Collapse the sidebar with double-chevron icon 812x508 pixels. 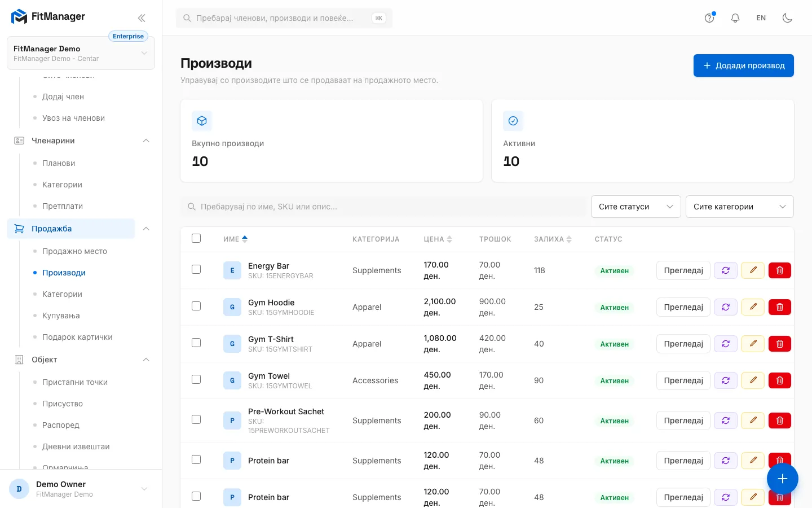tap(142, 18)
